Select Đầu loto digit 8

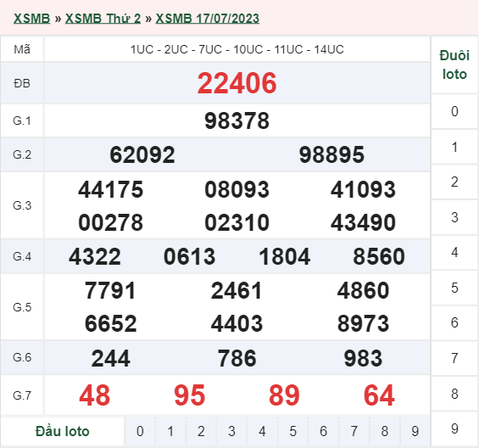point(384,431)
